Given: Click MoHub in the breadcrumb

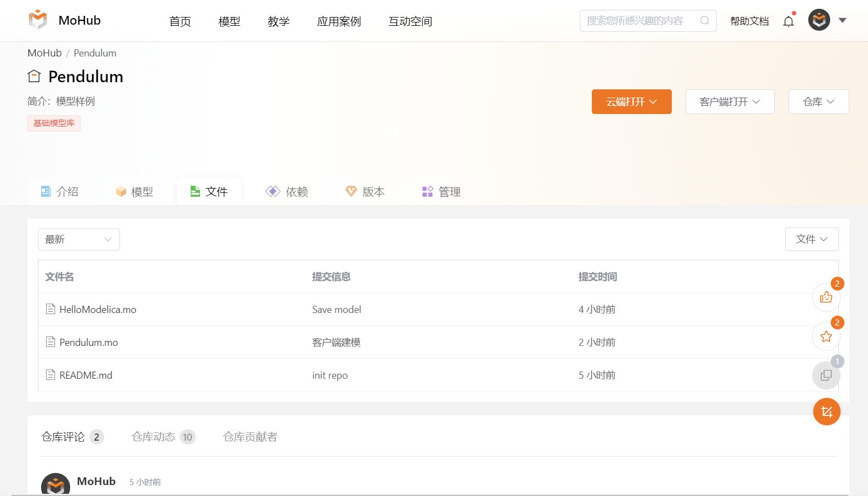Looking at the screenshot, I should (44, 53).
